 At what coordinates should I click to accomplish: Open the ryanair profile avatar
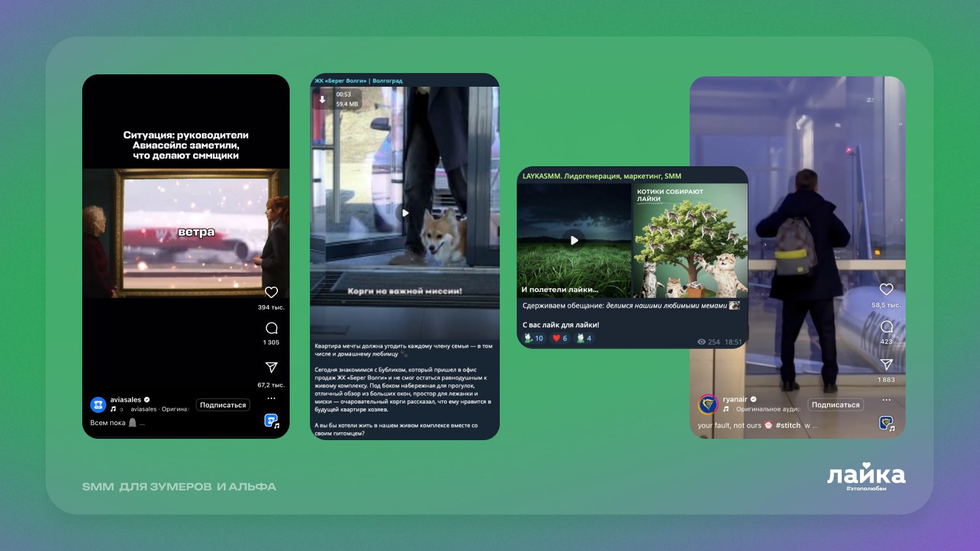tap(708, 405)
